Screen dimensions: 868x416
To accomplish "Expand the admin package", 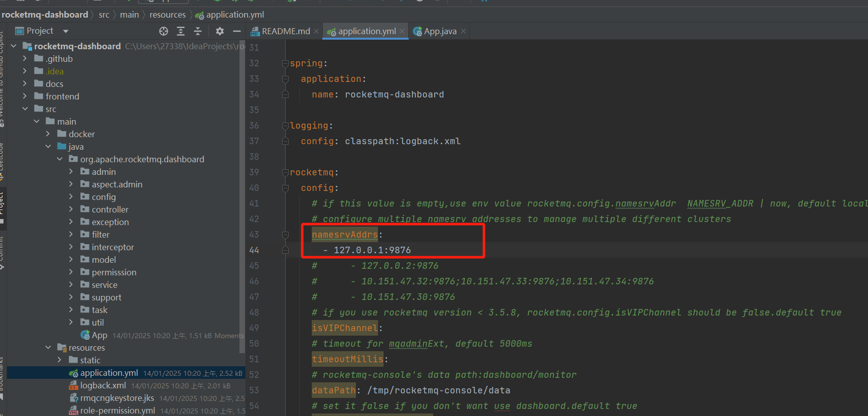I will click(x=71, y=172).
